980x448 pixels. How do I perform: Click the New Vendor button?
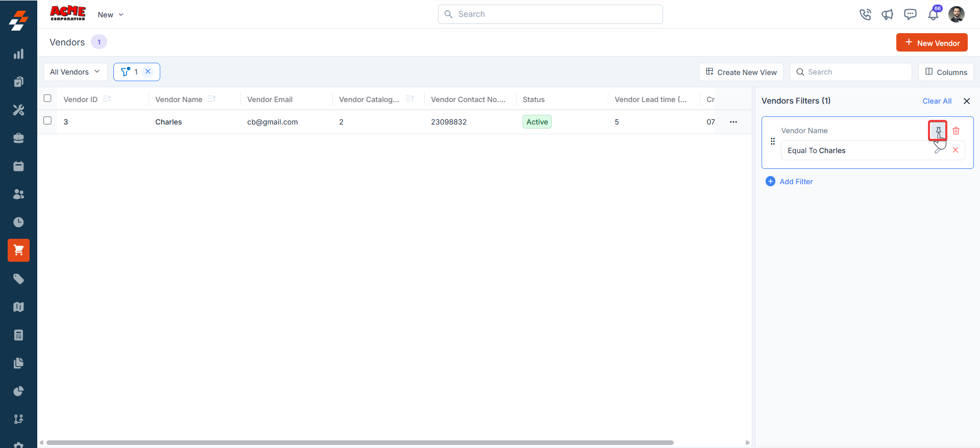coord(932,43)
